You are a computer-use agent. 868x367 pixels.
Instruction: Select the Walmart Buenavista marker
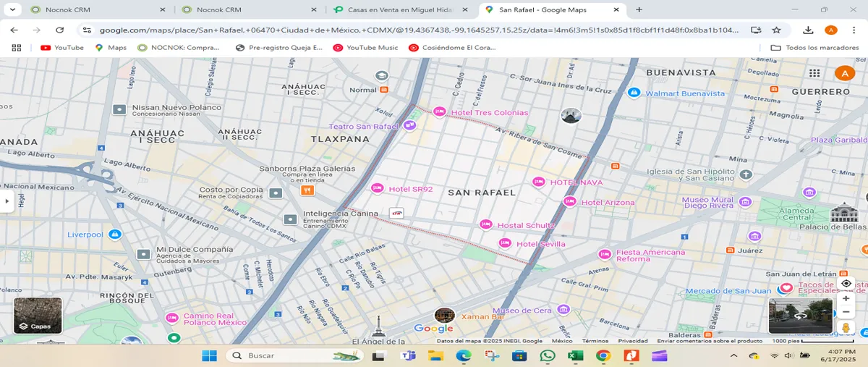click(634, 93)
